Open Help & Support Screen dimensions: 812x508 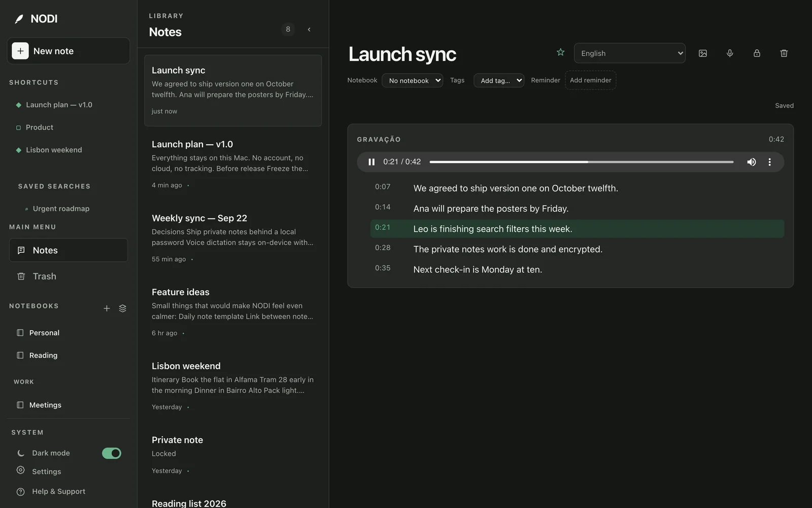coord(58,491)
